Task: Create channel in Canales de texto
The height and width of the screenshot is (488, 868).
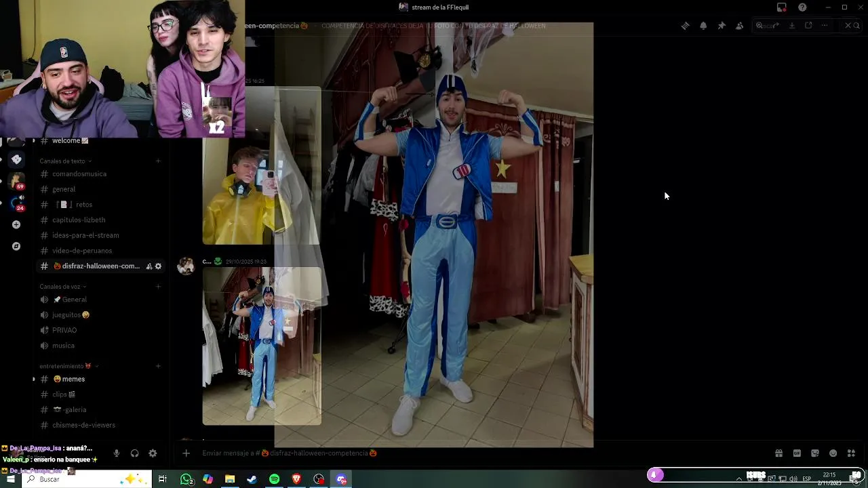Action: click(x=158, y=161)
